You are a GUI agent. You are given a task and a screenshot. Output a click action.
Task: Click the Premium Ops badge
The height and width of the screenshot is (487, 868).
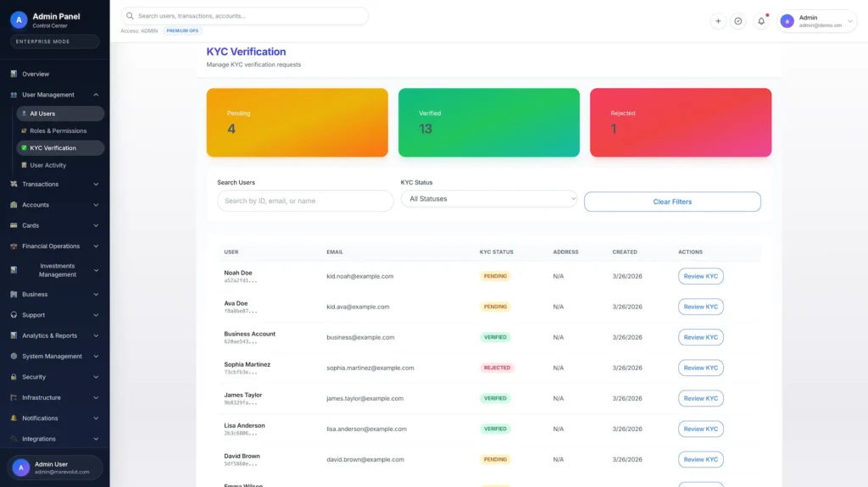click(182, 31)
